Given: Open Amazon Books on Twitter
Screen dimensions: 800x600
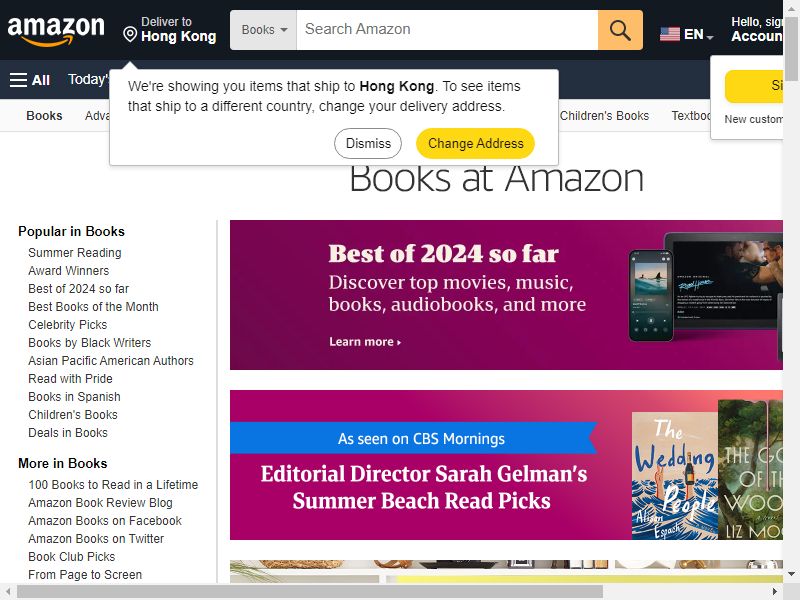Looking at the screenshot, I should (96, 539).
